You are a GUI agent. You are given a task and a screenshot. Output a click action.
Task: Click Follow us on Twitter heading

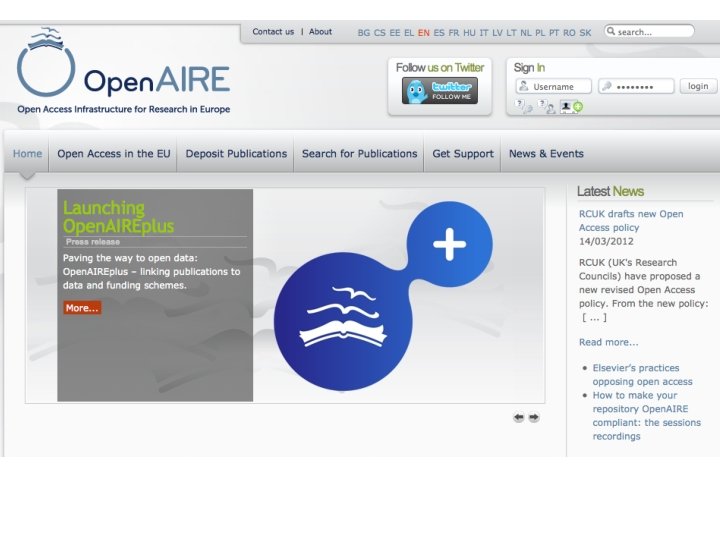(440, 68)
